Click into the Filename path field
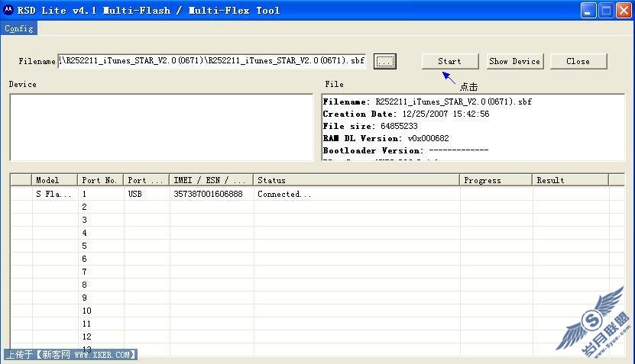Viewport: 635px width, 364px height. click(212, 61)
